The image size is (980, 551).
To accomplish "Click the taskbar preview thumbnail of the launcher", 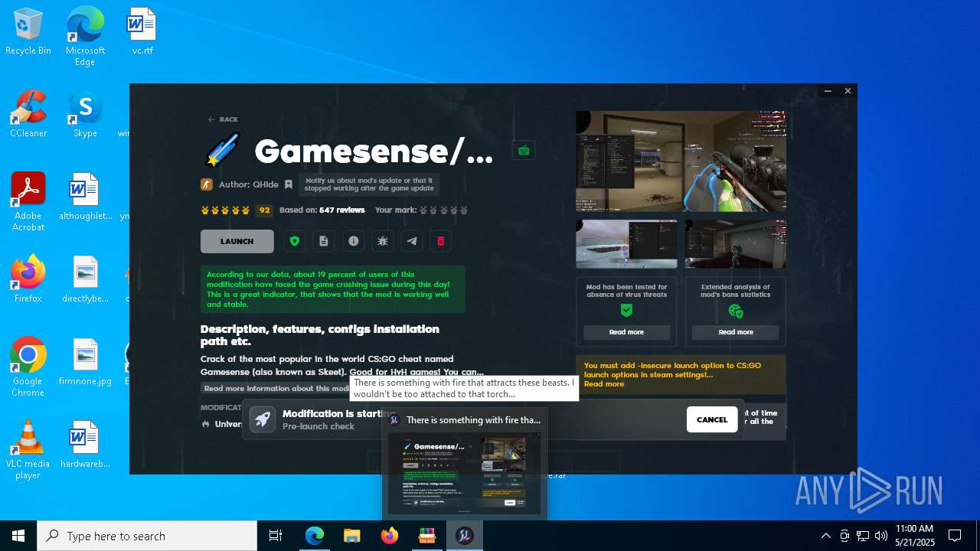I will tap(464, 474).
